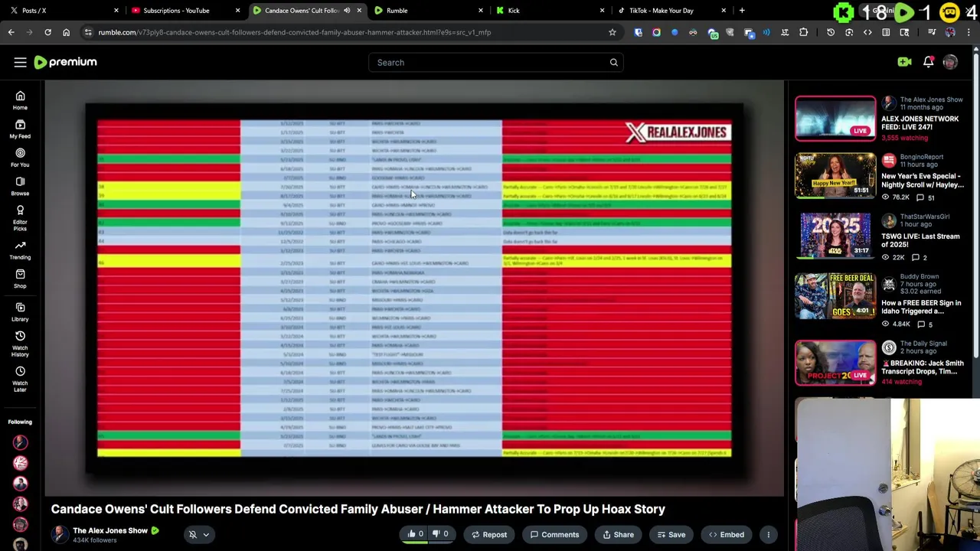Click the main video player
The image size is (980, 551).
click(x=414, y=289)
